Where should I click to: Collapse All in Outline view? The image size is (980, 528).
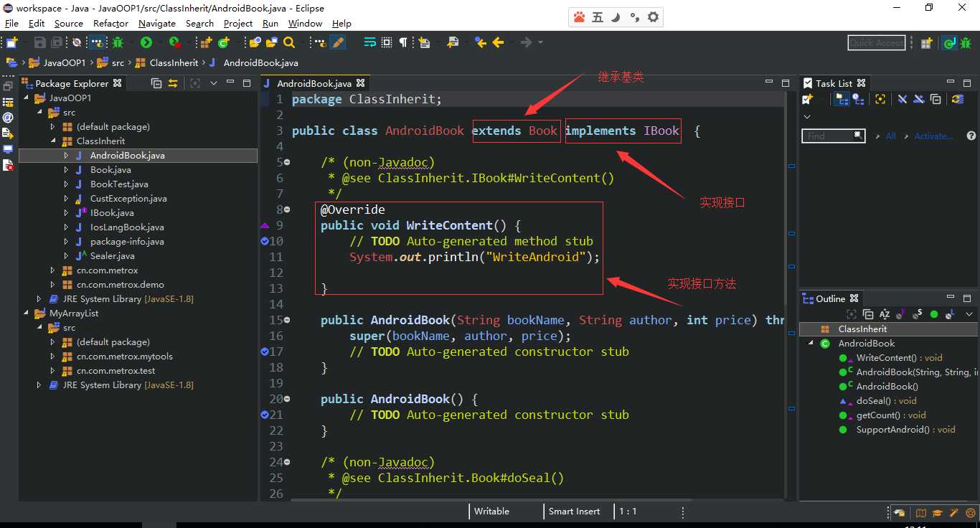pyautogui.click(x=868, y=314)
